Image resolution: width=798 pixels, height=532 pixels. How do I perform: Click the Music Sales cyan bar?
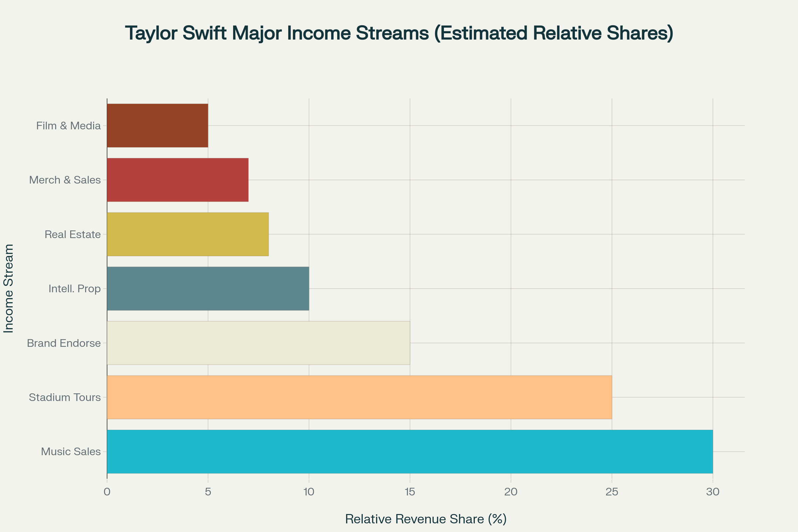[410, 452]
